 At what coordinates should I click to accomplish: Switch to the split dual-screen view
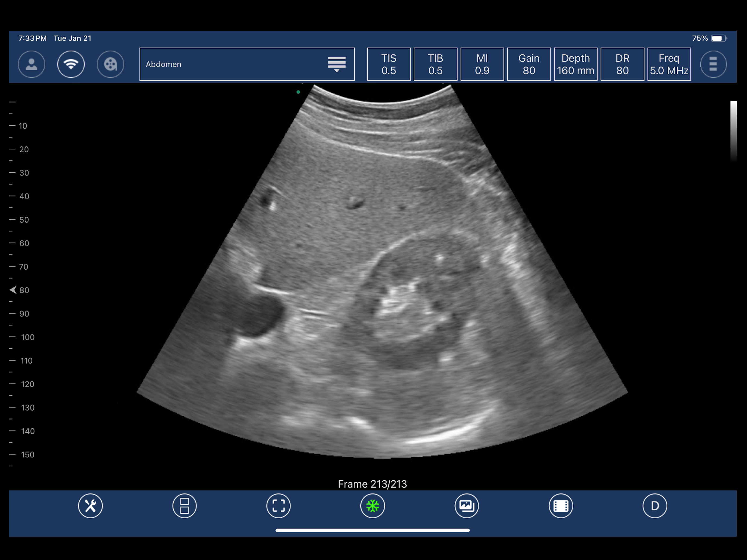tap(184, 506)
